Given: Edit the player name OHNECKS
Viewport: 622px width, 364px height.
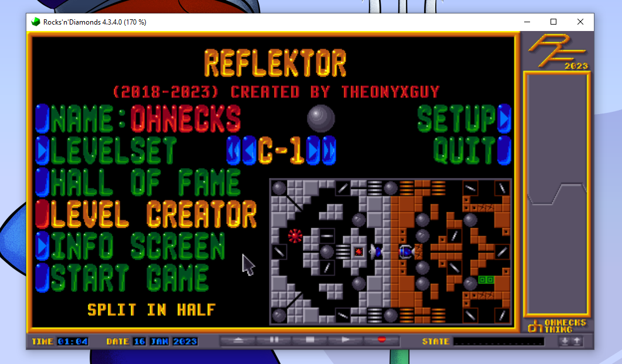Looking at the screenshot, I should (185, 119).
